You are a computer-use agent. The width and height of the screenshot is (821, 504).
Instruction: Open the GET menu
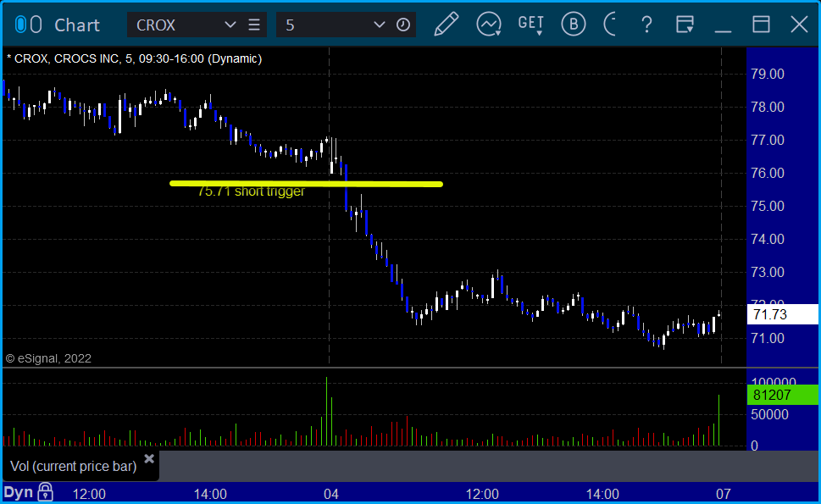click(530, 25)
